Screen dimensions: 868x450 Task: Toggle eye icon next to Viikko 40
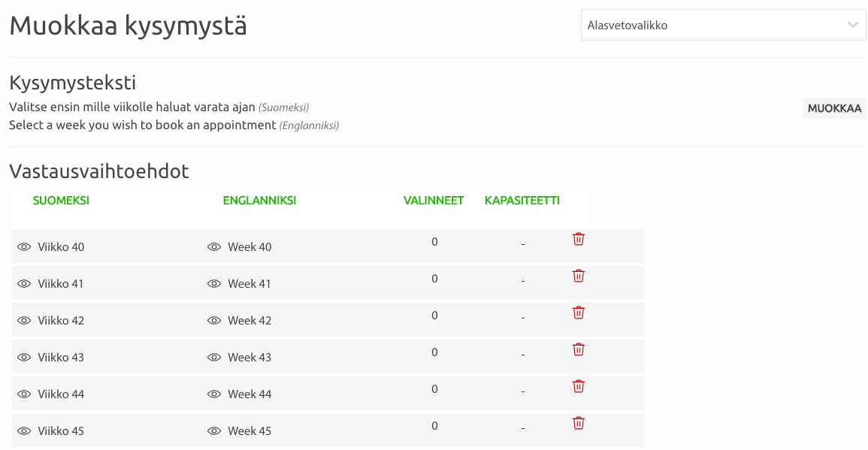(24, 247)
